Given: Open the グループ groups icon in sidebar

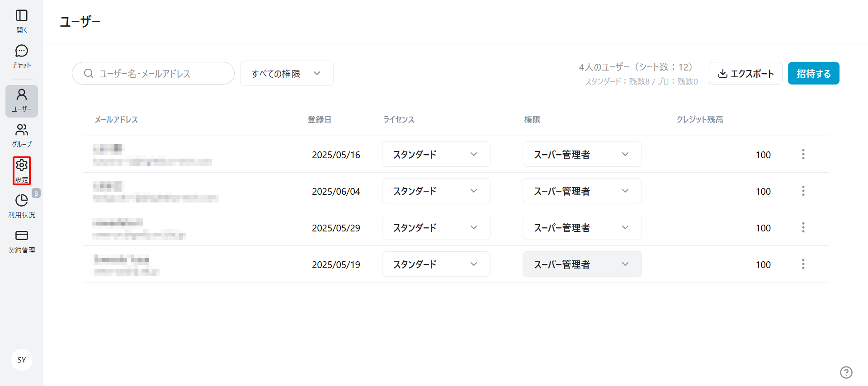Looking at the screenshot, I should tap(22, 131).
